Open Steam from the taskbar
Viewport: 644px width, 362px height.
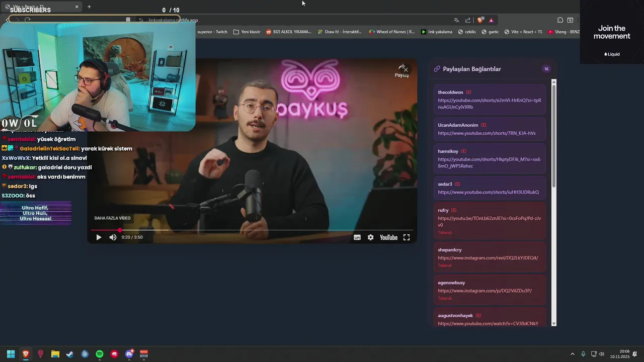coord(70,354)
